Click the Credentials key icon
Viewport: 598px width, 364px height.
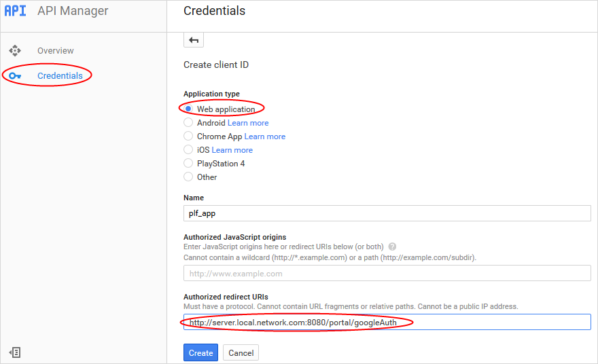(x=15, y=76)
